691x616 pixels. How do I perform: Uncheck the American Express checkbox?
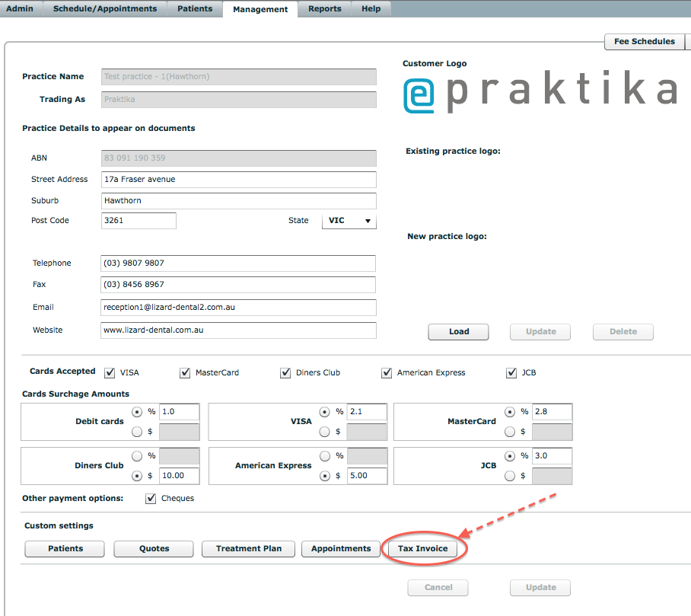click(x=387, y=373)
